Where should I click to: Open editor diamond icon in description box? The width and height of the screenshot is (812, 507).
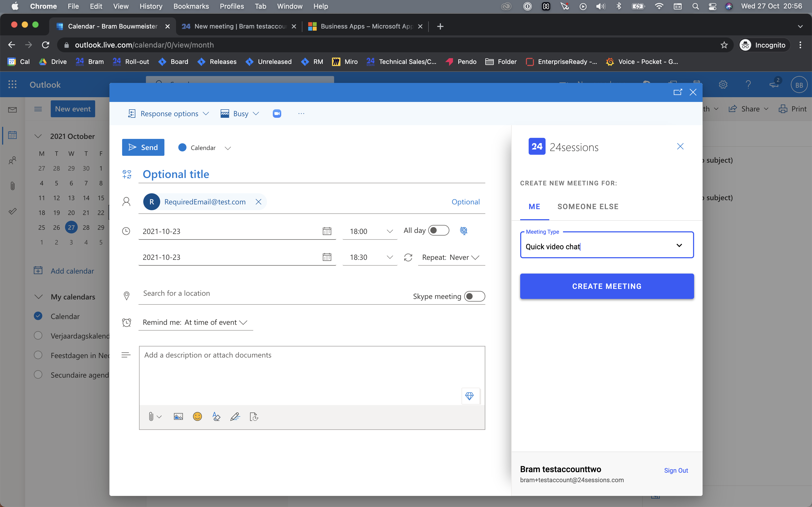pos(469,396)
